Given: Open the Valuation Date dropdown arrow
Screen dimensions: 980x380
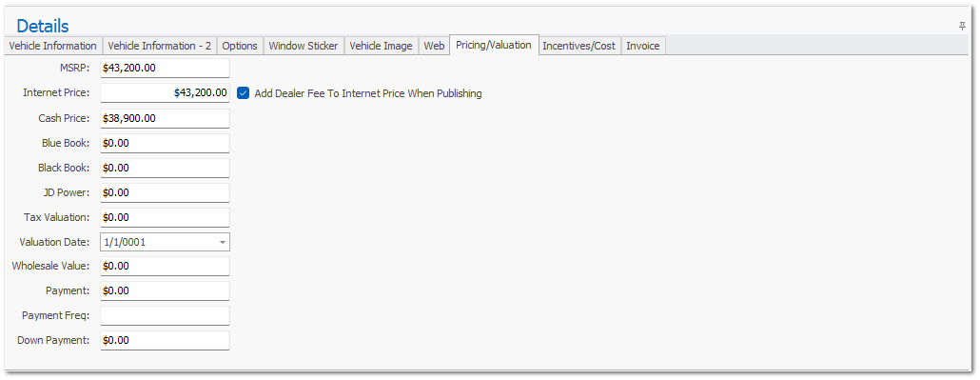Looking at the screenshot, I should pyautogui.click(x=223, y=242).
